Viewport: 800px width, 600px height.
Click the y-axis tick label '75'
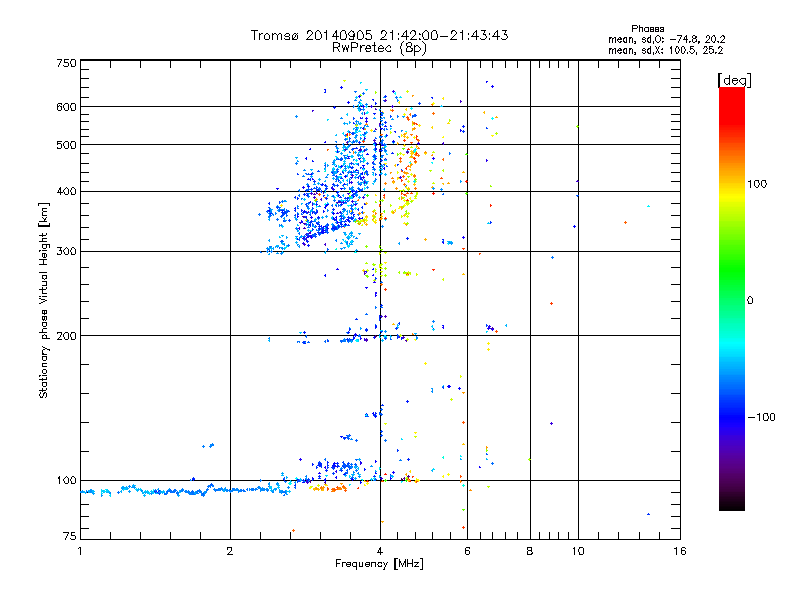70,536
